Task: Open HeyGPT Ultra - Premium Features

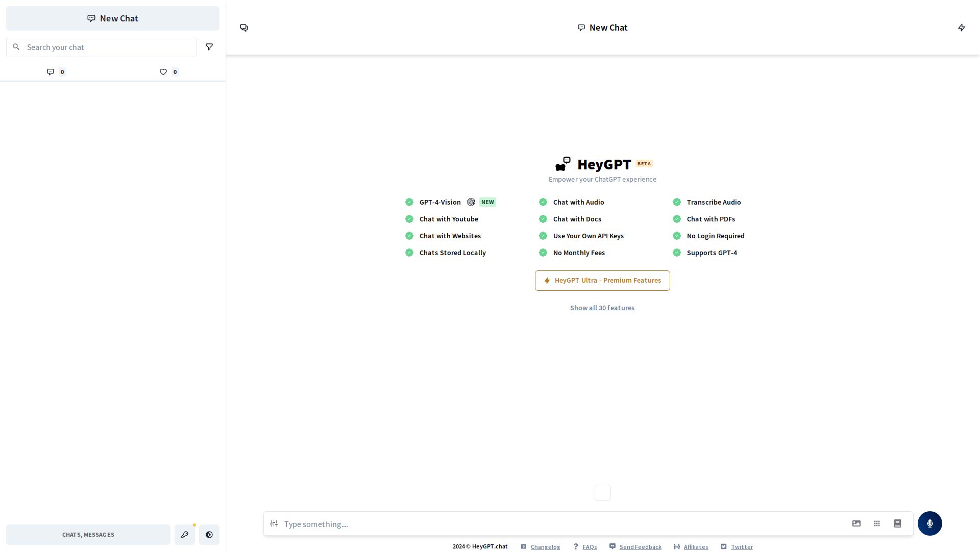Action: [x=602, y=281]
